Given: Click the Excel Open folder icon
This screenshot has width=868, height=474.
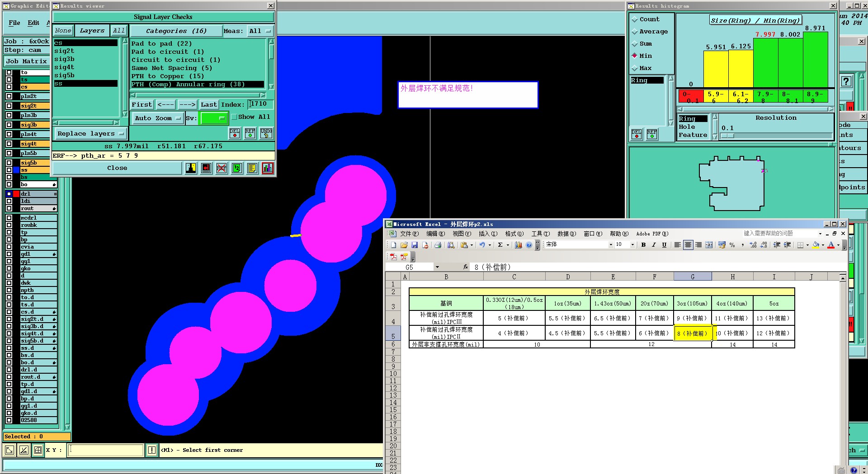Looking at the screenshot, I should 404,245.
